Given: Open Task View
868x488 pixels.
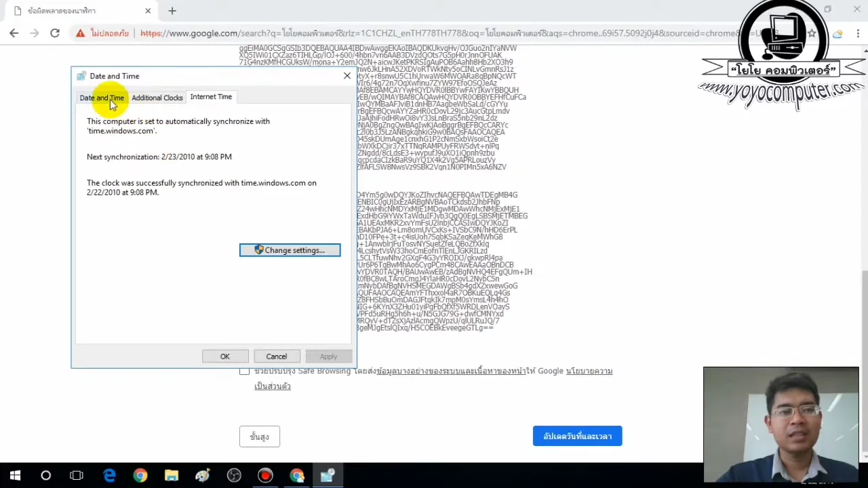Looking at the screenshot, I should tap(77, 475).
